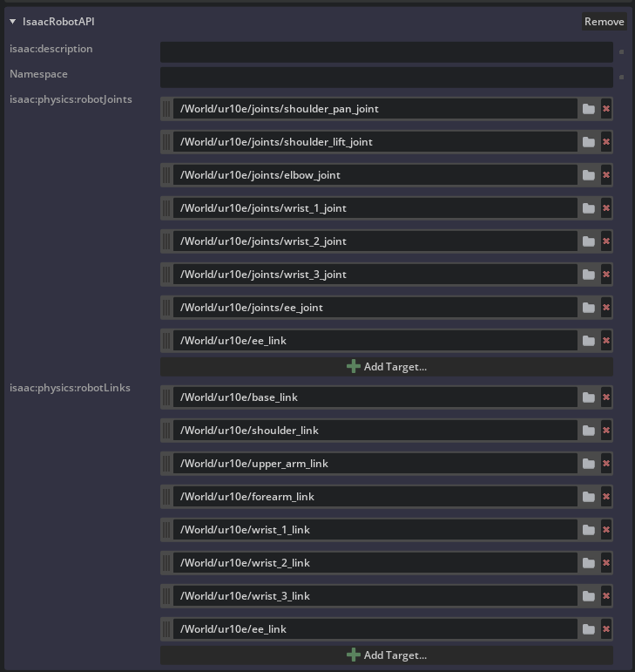Screen dimensions: 635x672
Task: Browse using the wrist_2_link folder icon
Action: click(589, 563)
